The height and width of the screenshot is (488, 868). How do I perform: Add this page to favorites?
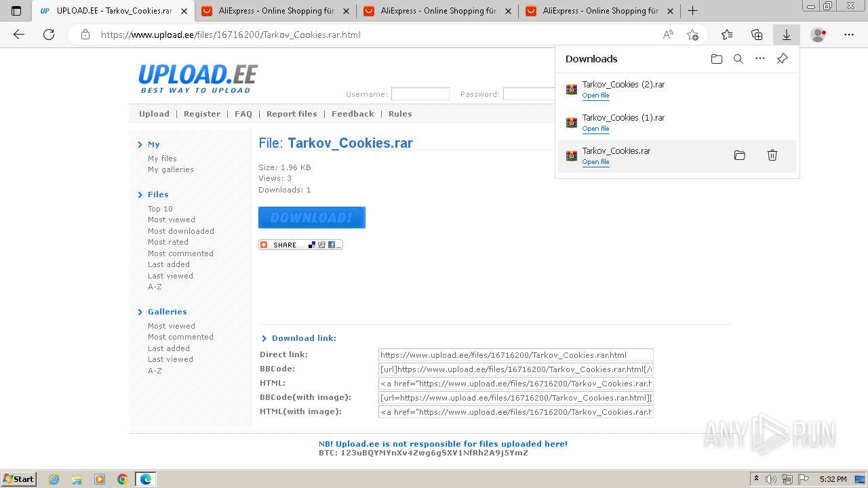692,35
